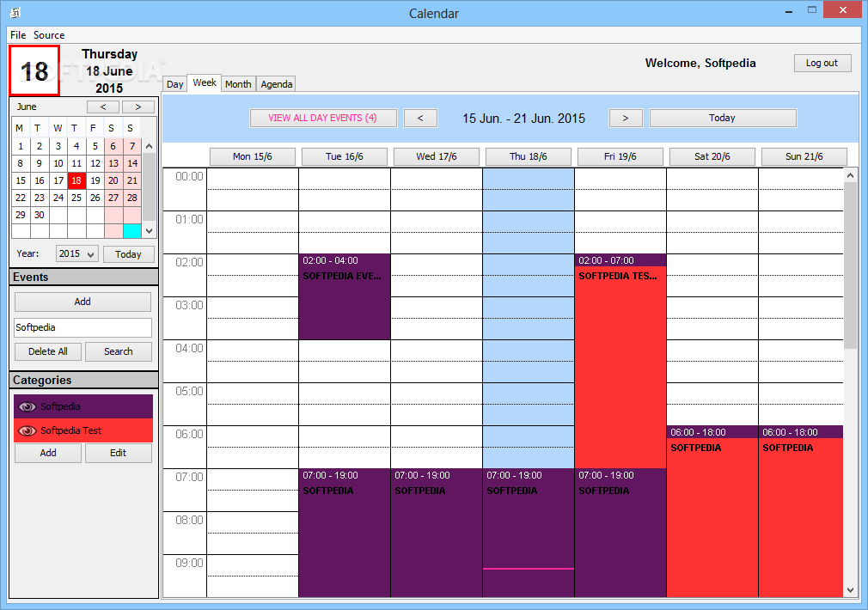Screen dimensions: 868x610
Task: Open Tuesday 07:00 - 19:00 Softpedia event
Action: tap(345, 533)
